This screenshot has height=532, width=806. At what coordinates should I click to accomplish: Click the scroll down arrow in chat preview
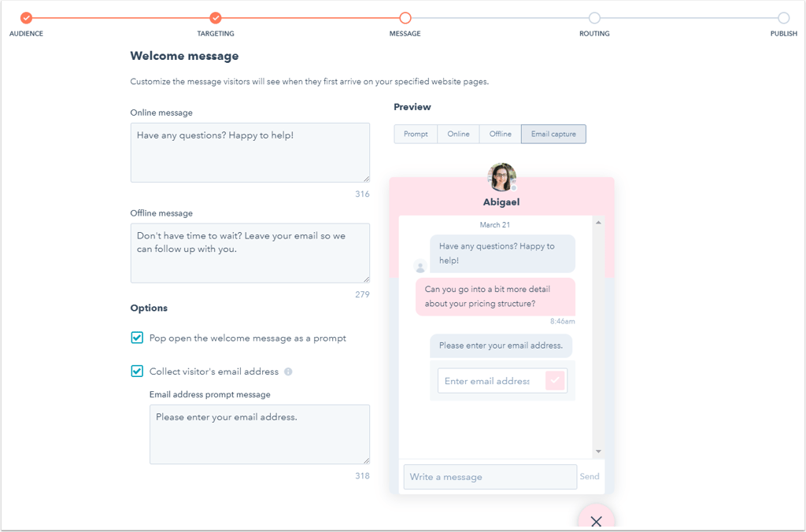[598, 451]
